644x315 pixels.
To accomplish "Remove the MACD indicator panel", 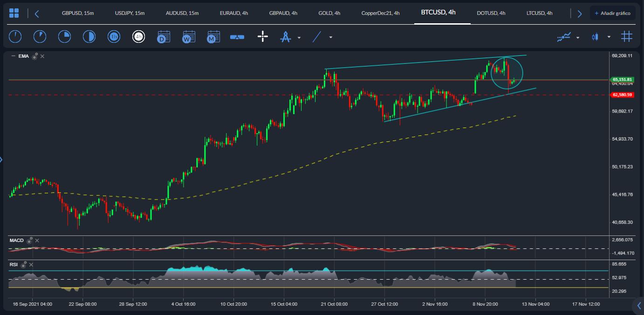I will tap(37, 241).
